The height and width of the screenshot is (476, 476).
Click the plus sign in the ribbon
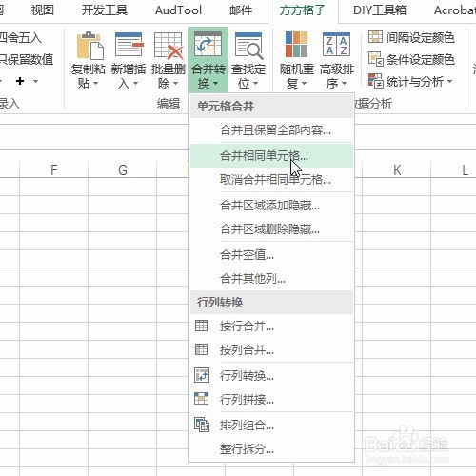20,81
